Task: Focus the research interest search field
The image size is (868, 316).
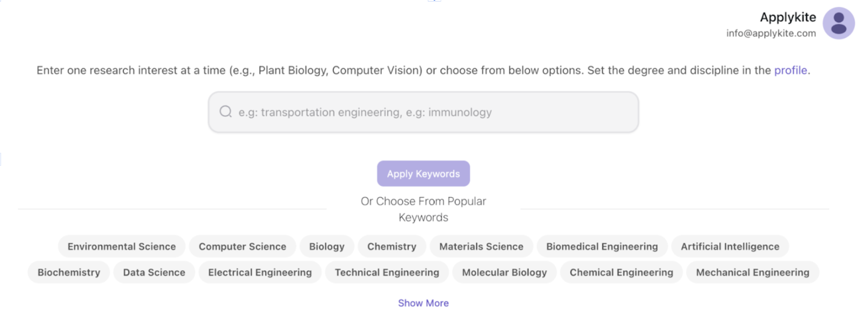Action: pos(423,112)
